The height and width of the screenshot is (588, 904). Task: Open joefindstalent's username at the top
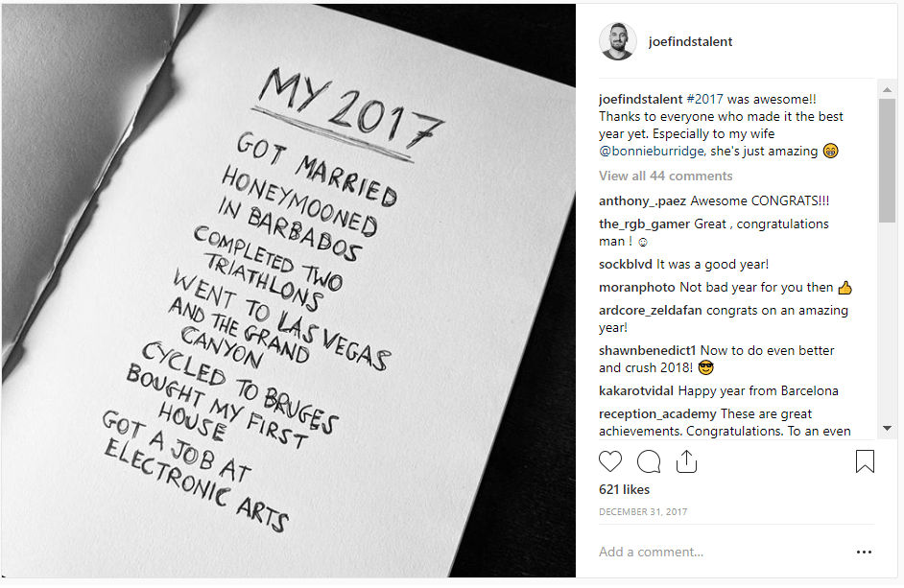coord(691,41)
